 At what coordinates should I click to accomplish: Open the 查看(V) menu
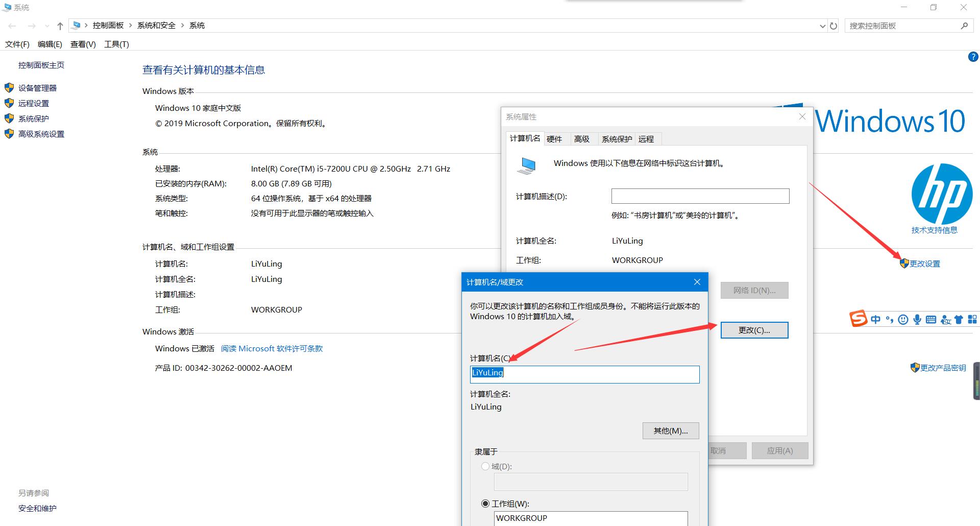coord(83,44)
